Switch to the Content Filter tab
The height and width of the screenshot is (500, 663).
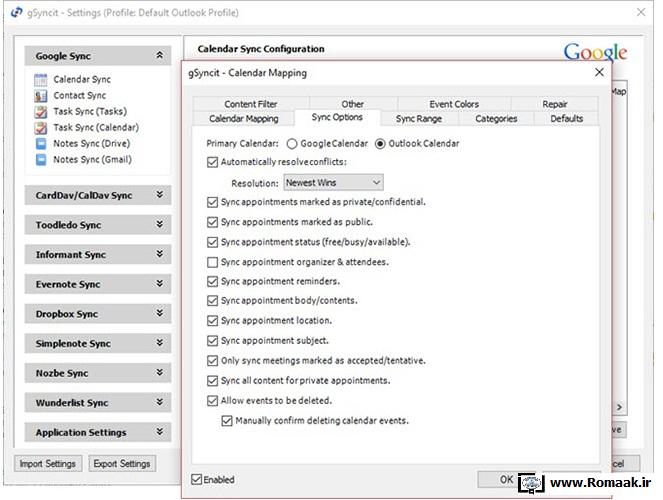251,104
